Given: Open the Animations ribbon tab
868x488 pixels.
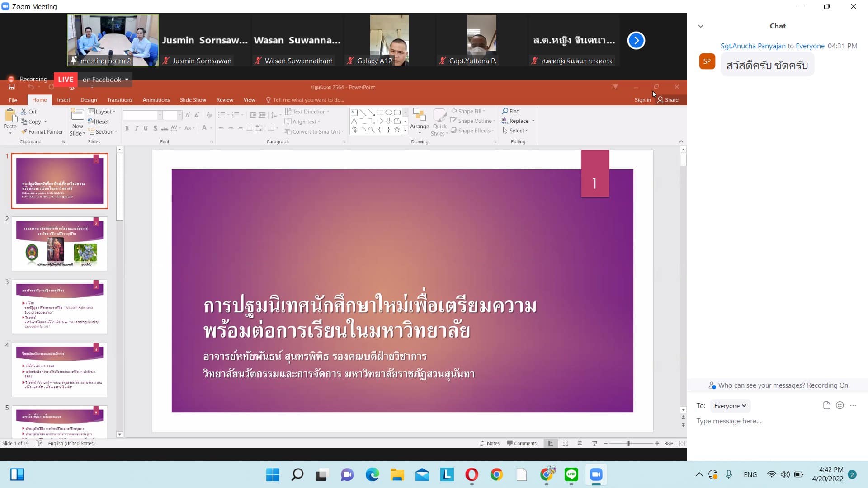Looking at the screenshot, I should coord(156,100).
